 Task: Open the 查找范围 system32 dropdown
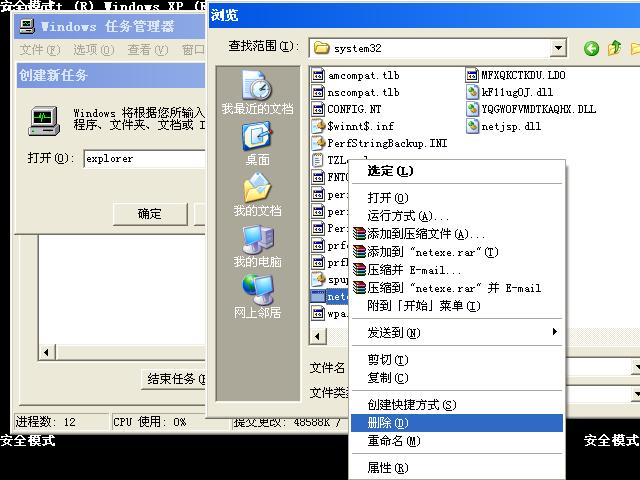pos(558,49)
